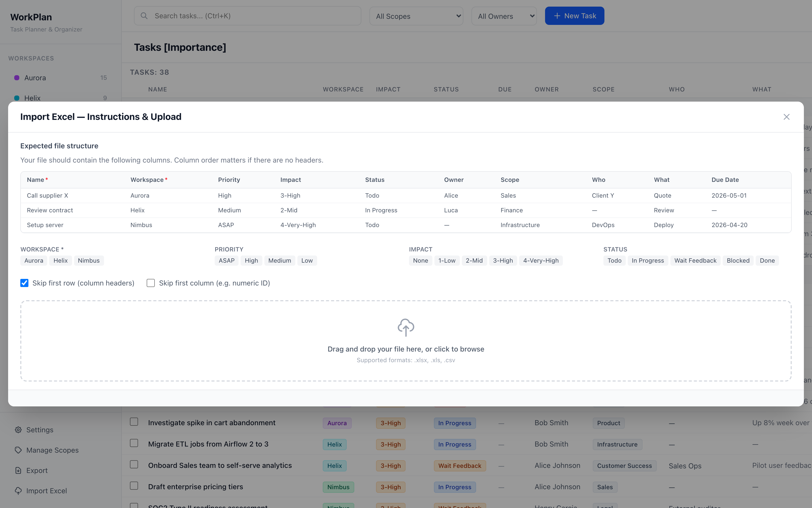Close the Import Excel dialog
Viewport: 812px width, 508px height.
[786, 117]
